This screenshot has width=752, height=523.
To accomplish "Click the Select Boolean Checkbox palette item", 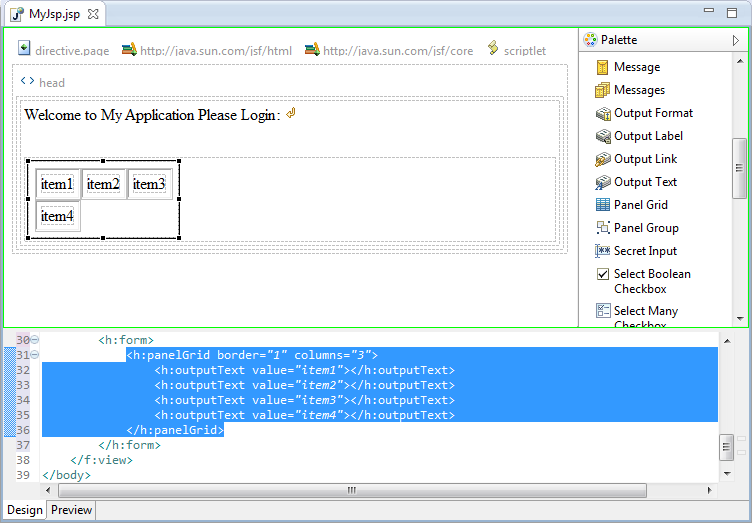I will coord(651,281).
